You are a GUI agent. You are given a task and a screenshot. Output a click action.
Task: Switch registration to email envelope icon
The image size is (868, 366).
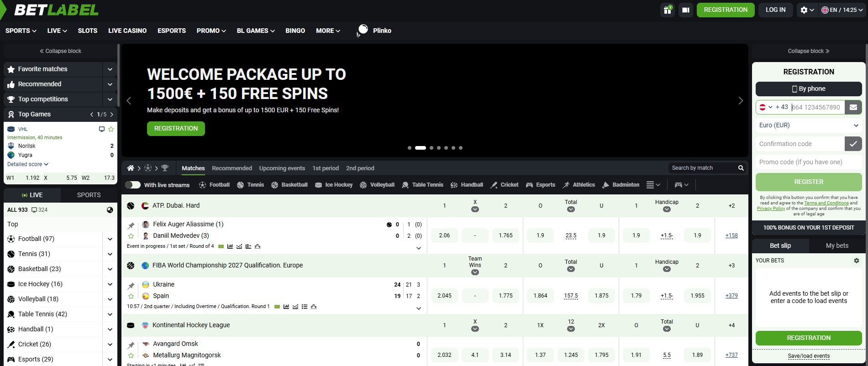point(853,107)
